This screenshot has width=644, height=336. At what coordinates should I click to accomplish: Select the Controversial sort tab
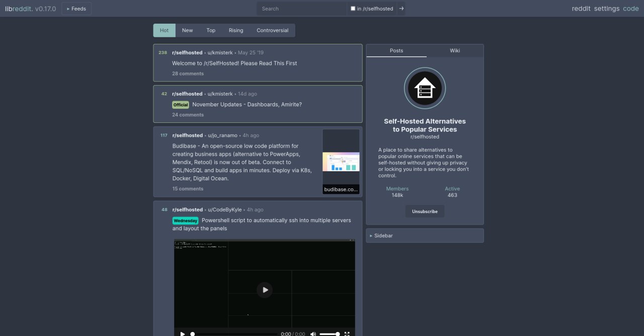point(273,30)
